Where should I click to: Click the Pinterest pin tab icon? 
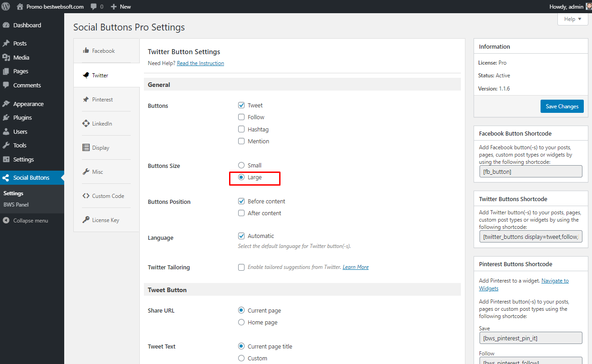86,100
